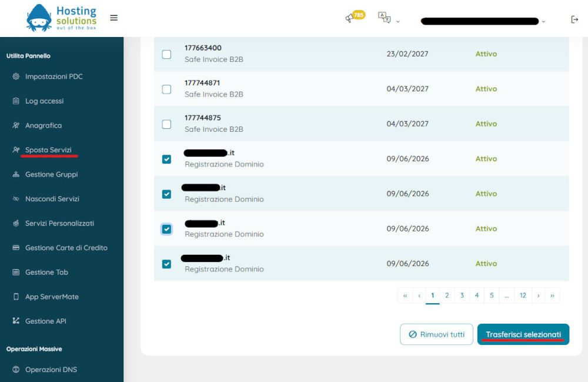
Task: Click the Impostazioni PDC gear icon
Action: [16, 76]
